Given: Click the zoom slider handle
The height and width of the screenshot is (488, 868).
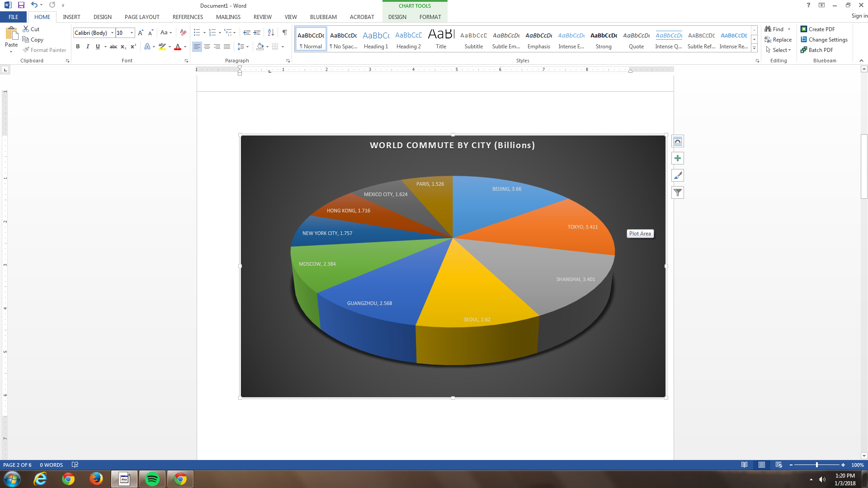Looking at the screenshot, I should (x=816, y=465).
